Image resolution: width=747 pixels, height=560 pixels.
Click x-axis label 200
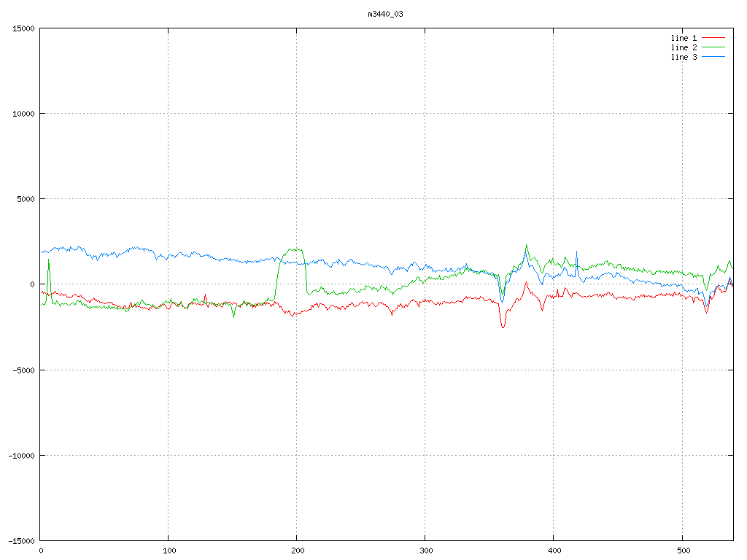298,551
